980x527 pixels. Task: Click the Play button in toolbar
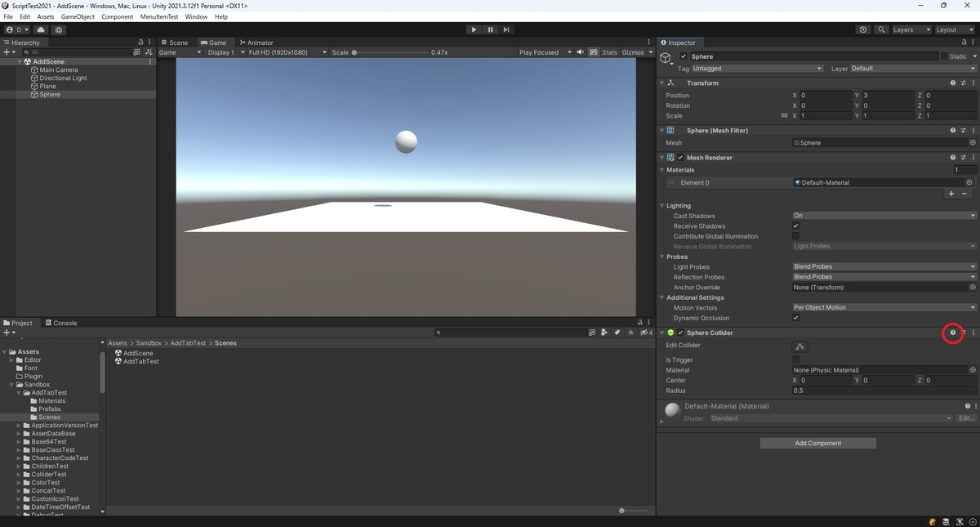click(474, 29)
